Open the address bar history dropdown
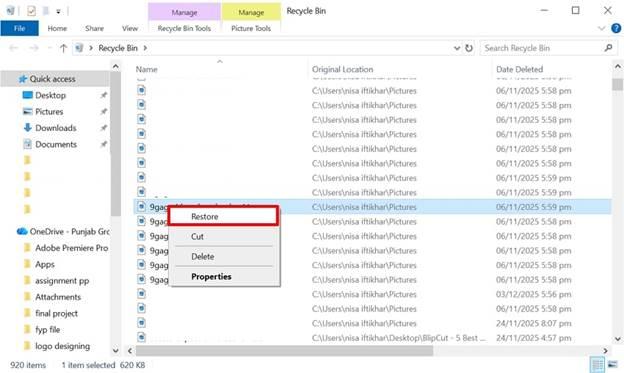This screenshot has height=373, width=624. [457, 48]
